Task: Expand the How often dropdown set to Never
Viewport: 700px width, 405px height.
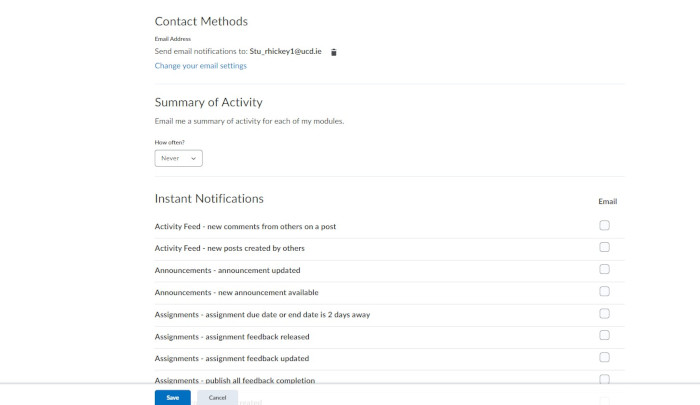Action: pyautogui.click(x=179, y=158)
